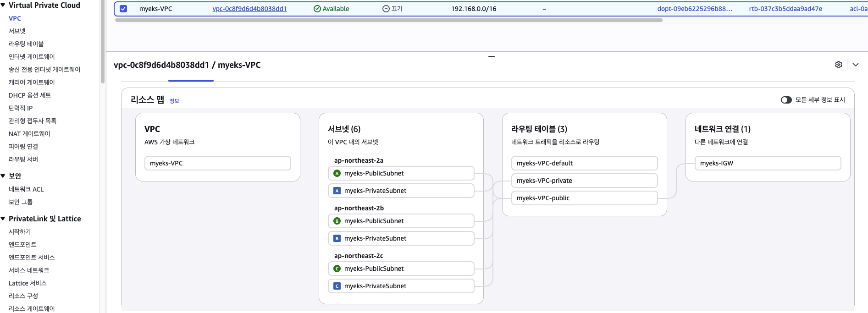The image size is (868, 313).
Task: Open Lattice 서비스 sidebar item
Action: 28,283
